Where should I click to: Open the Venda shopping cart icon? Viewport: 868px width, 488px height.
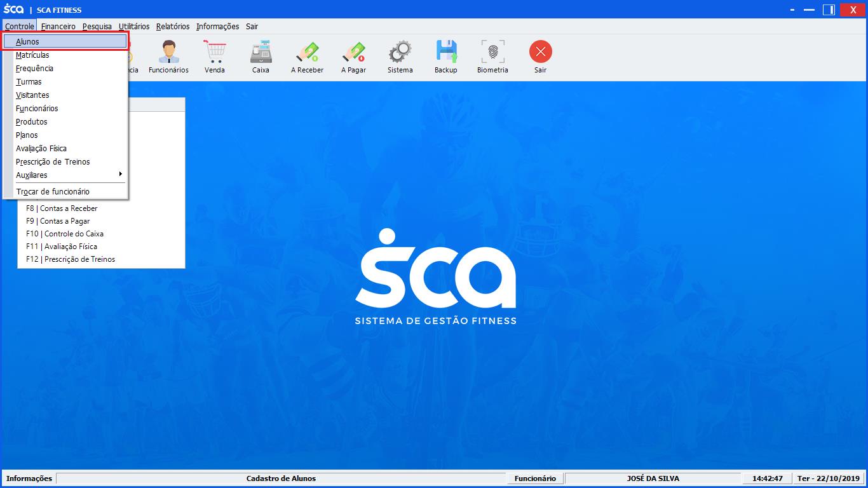pos(215,57)
